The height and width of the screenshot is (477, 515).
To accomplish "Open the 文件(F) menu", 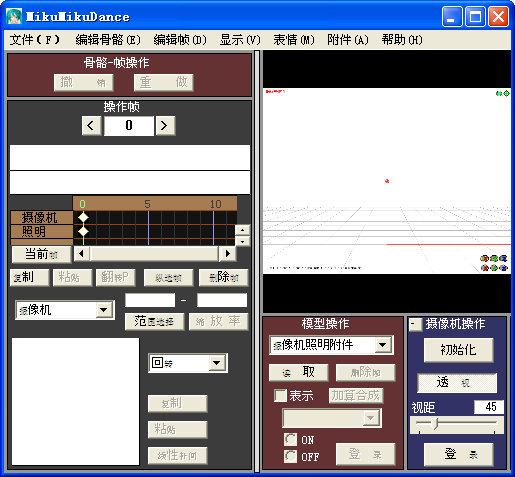I will 34,40.
